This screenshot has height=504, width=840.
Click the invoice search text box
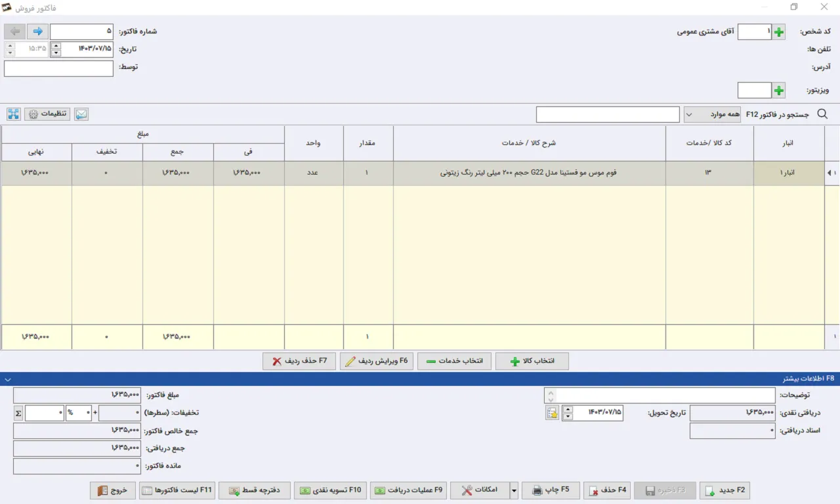(x=608, y=114)
